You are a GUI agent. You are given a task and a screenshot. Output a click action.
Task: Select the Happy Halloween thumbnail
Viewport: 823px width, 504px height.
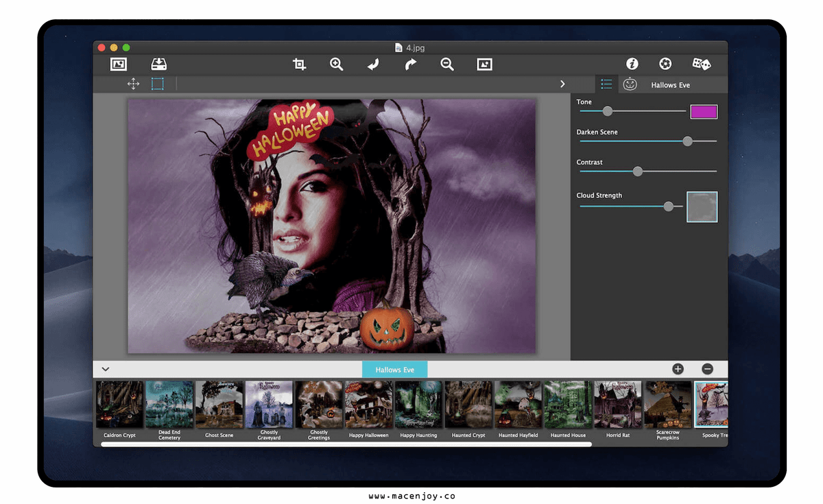369,405
